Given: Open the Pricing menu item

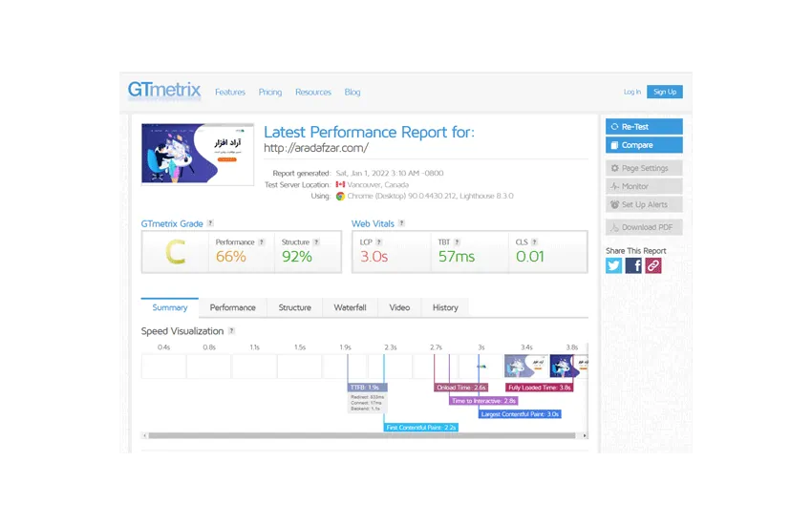Looking at the screenshot, I should [270, 93].
